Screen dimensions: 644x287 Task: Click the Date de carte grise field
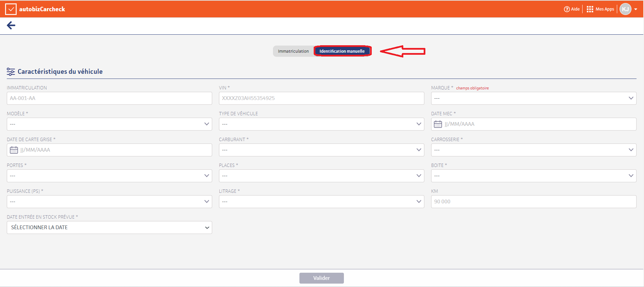point(109,150)
